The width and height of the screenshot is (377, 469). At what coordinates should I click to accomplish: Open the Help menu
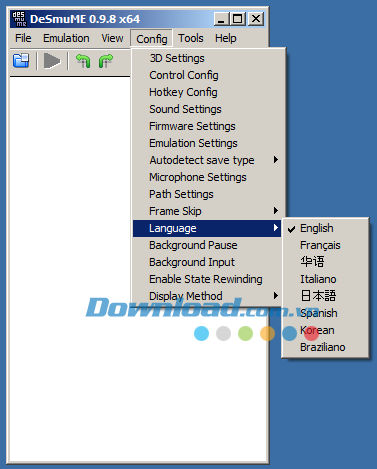pos(226,38)
